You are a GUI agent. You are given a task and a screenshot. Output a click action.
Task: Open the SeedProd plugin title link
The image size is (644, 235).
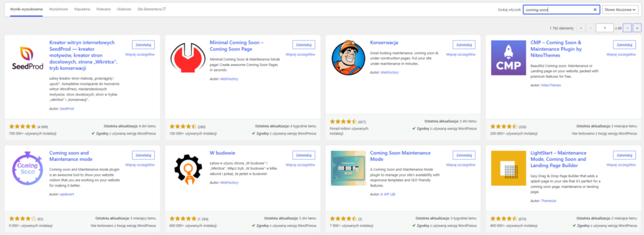point(84,55)
